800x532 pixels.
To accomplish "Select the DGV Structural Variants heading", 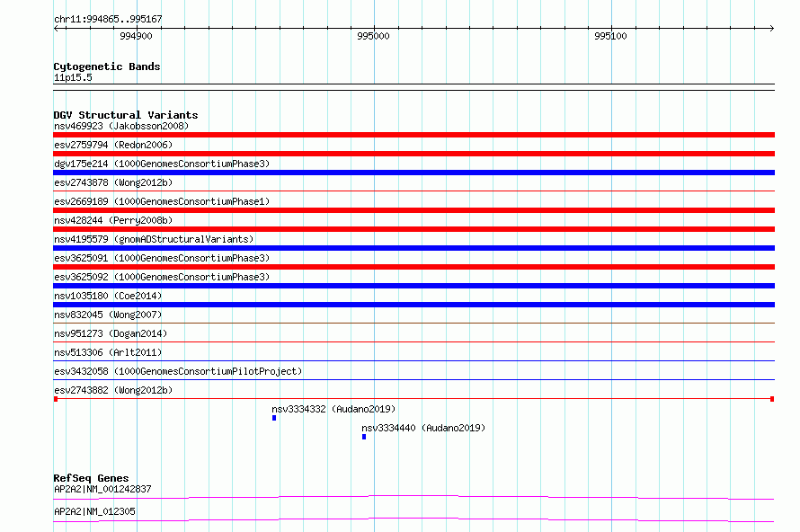I will tap(126, 115).
